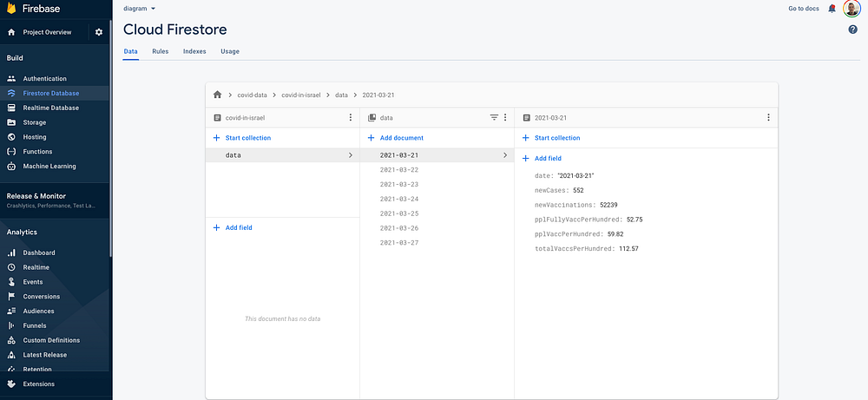868x400 pixels.
Task: Open 2021-03-21 document three-dot menu
Action: 768,117
